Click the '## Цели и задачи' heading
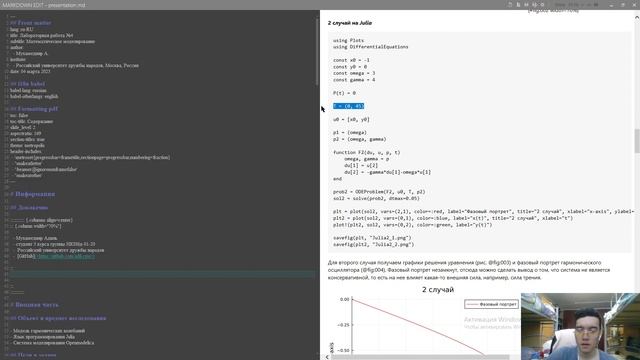This screenshot has width=640, height=360. click(x=33, y=355)
